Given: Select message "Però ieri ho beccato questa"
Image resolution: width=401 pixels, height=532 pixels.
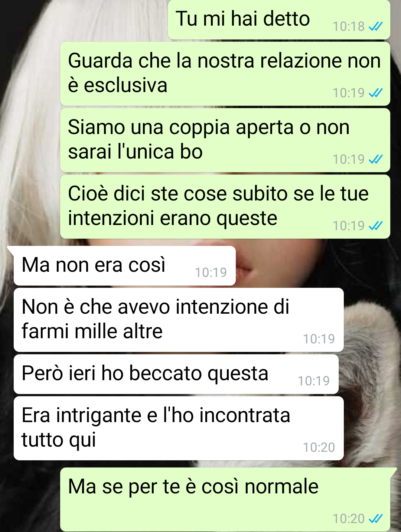Looking at the screenshot, I should (x=176, y=374).
